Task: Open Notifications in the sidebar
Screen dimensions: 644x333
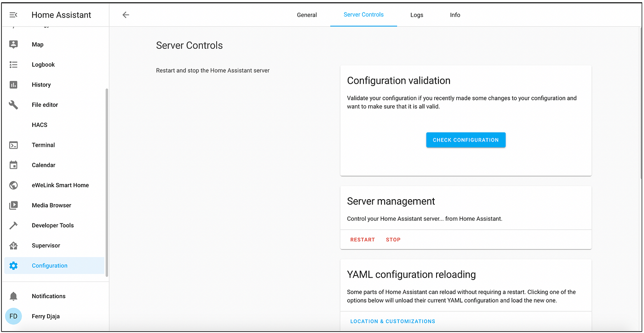Action: click(54, 296)
